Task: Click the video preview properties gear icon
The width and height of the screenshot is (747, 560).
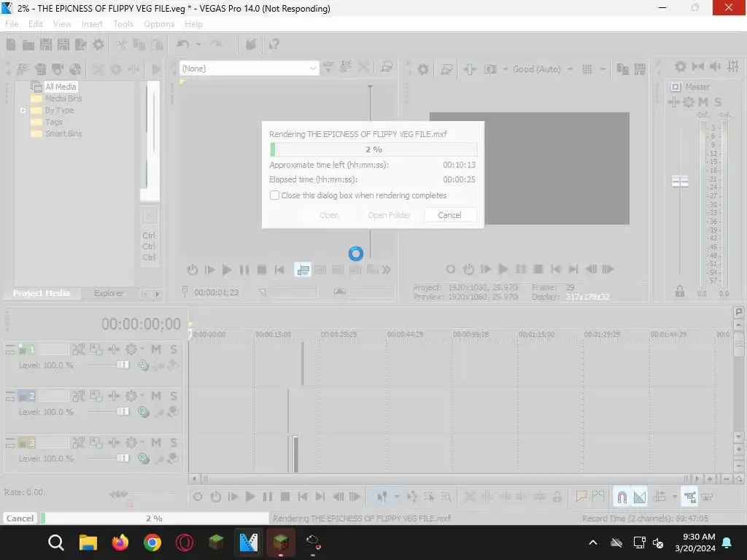Action: tap(422, 69)
